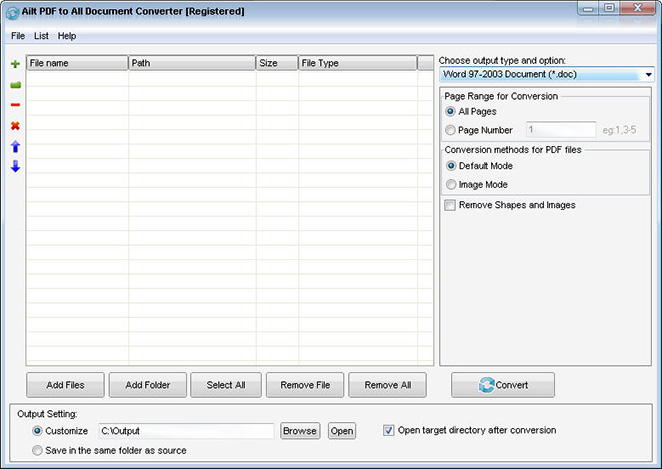Maximize the converter window
The image size is (662, 469).
tap(609, 8)
